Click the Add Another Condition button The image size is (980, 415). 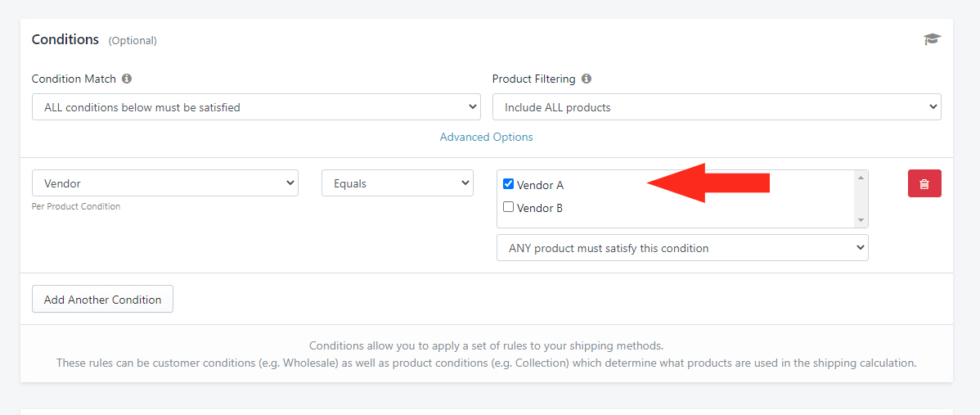(x=102, y=300)
